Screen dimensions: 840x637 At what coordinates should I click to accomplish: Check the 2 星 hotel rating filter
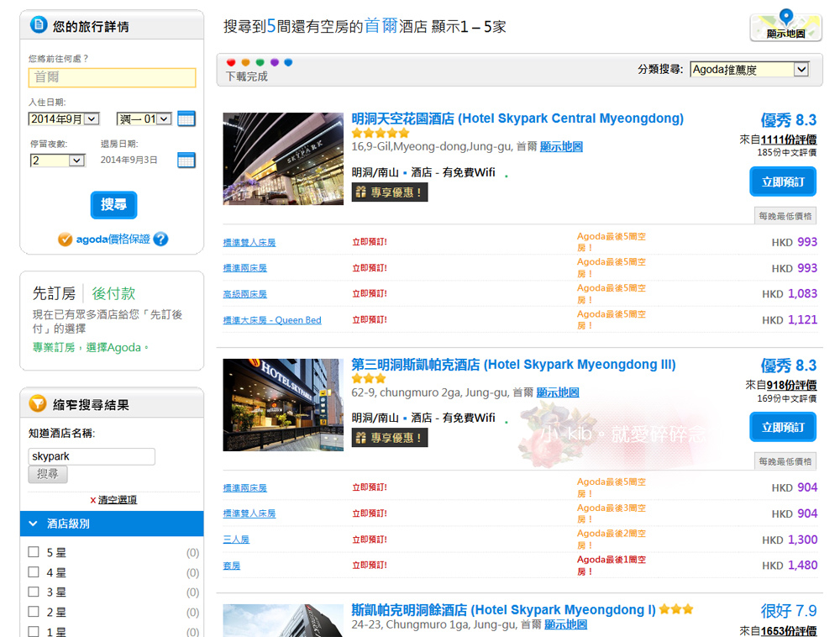[34, 611]
